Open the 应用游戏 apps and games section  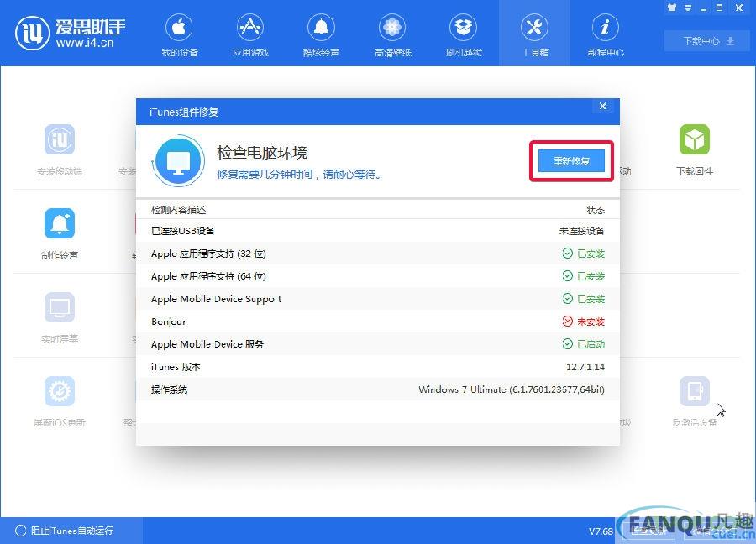(250, 35)
